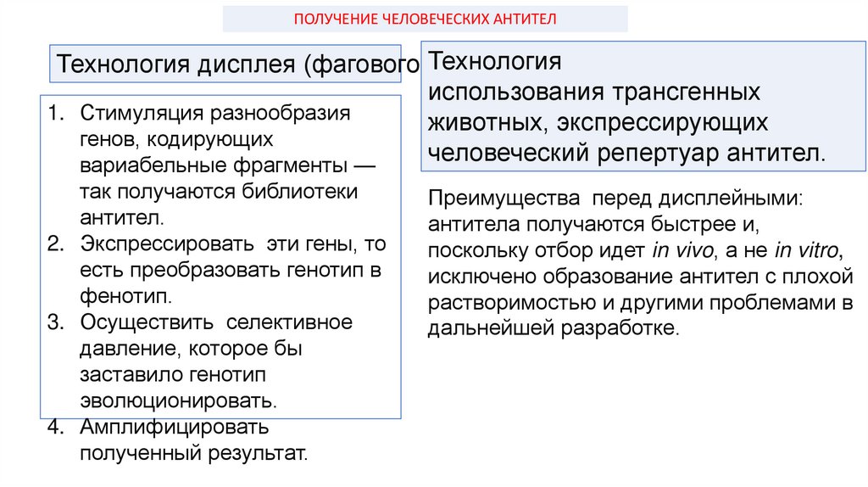Click the line 'так получаются библиотеки'

point(219,192)
